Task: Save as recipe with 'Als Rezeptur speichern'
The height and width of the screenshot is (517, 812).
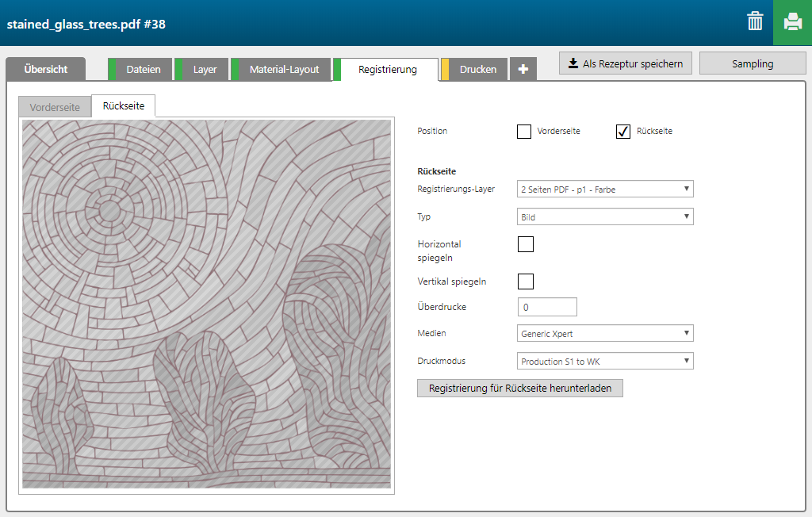Action: [626, 63]
